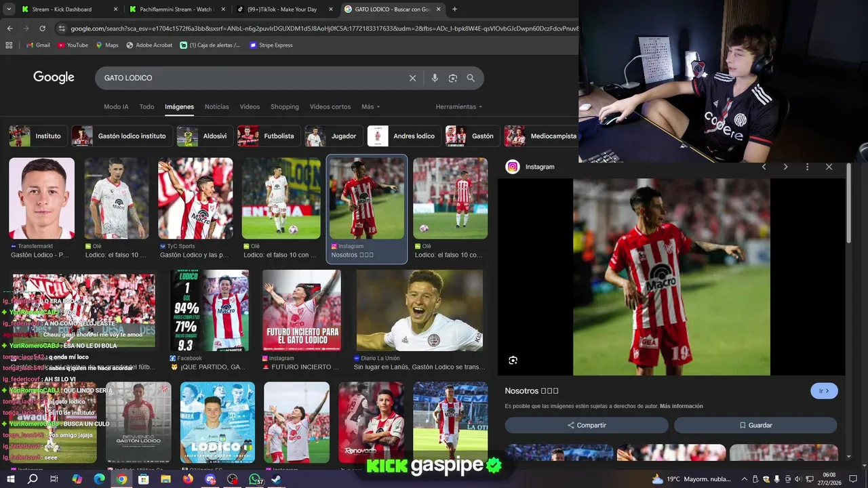The image size is (868, 488).
Task: Open the Stripe Express bookmark
Action: 271,45
